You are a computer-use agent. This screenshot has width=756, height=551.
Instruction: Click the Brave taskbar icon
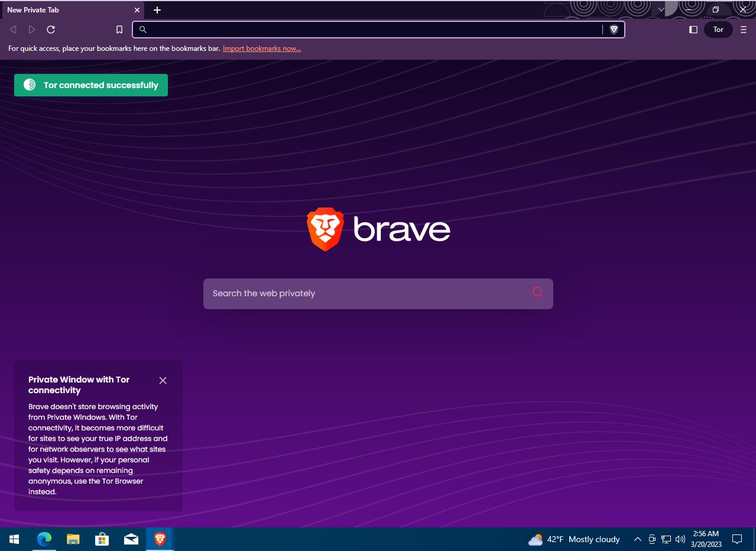tap(160, 539)
